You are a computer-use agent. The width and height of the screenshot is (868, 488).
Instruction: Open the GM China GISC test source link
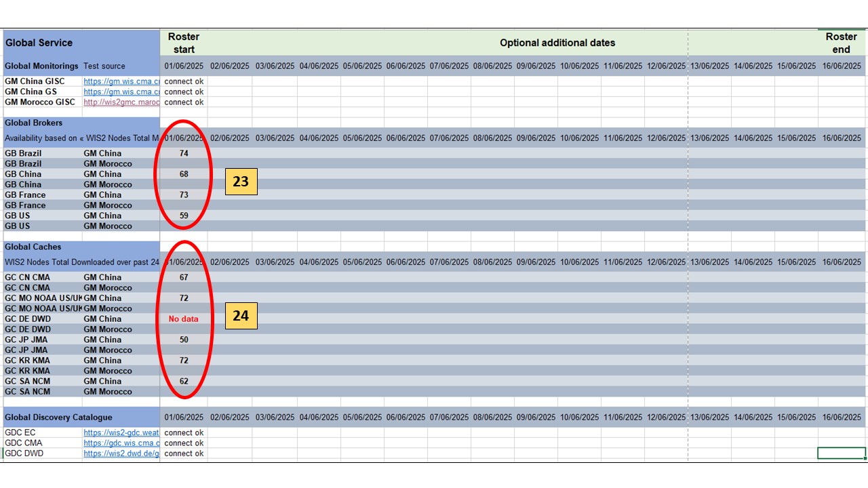pyautogui.click(x=121, y=81)
